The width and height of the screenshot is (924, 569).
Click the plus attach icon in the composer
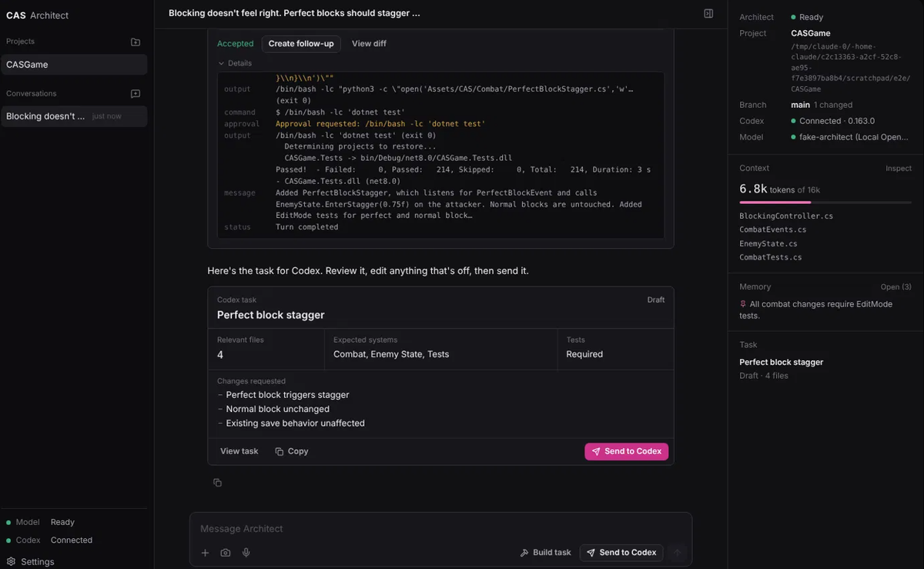(206, 553)
